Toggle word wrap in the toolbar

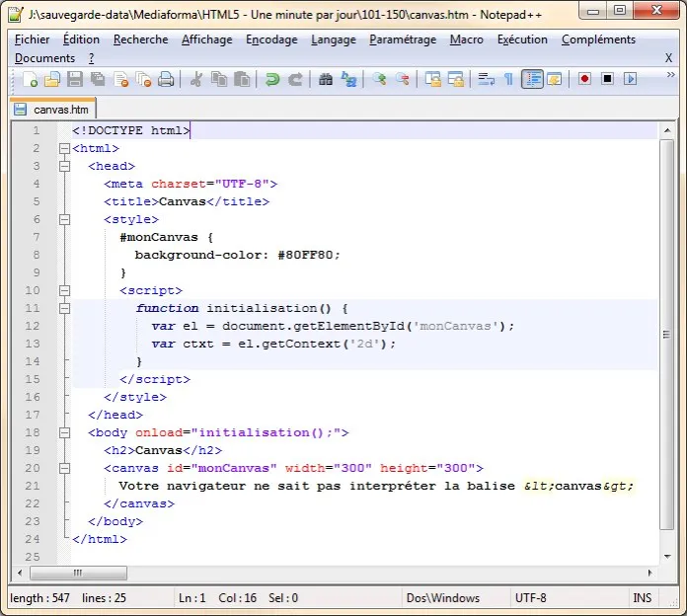click(x=486, y=79)
